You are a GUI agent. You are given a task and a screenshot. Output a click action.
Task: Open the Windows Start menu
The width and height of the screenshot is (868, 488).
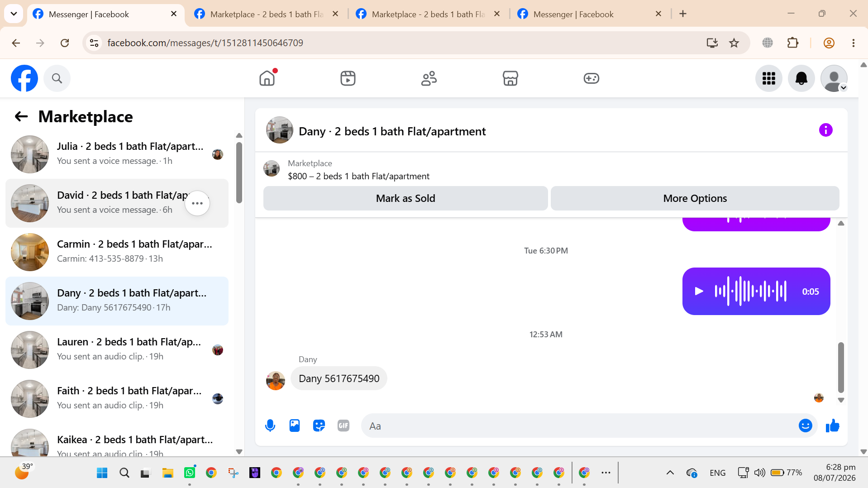[x=102, y=473]
